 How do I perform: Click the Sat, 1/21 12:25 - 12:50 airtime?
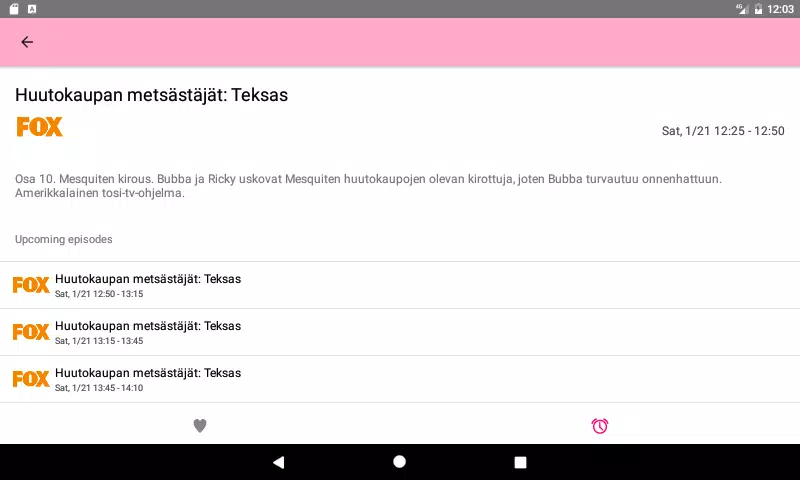723,131
